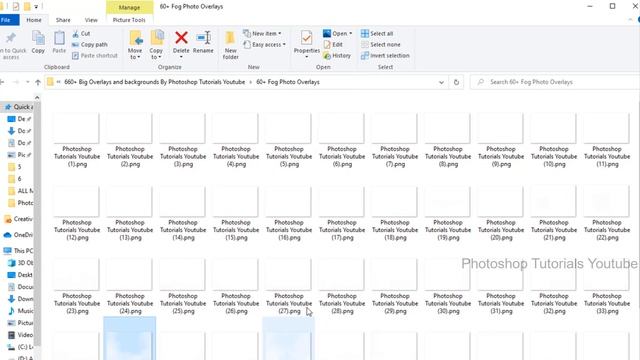
Task: Open Music folder in sidebar
Action: [21, 311]
